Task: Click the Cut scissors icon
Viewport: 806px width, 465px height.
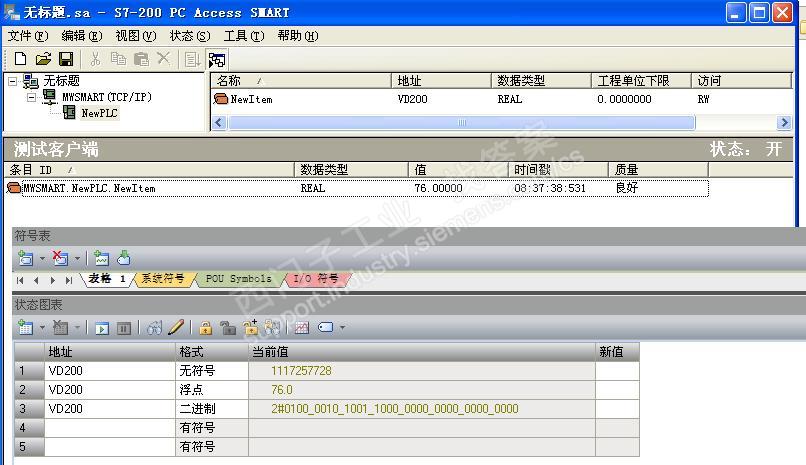Action: coord(95,59)
